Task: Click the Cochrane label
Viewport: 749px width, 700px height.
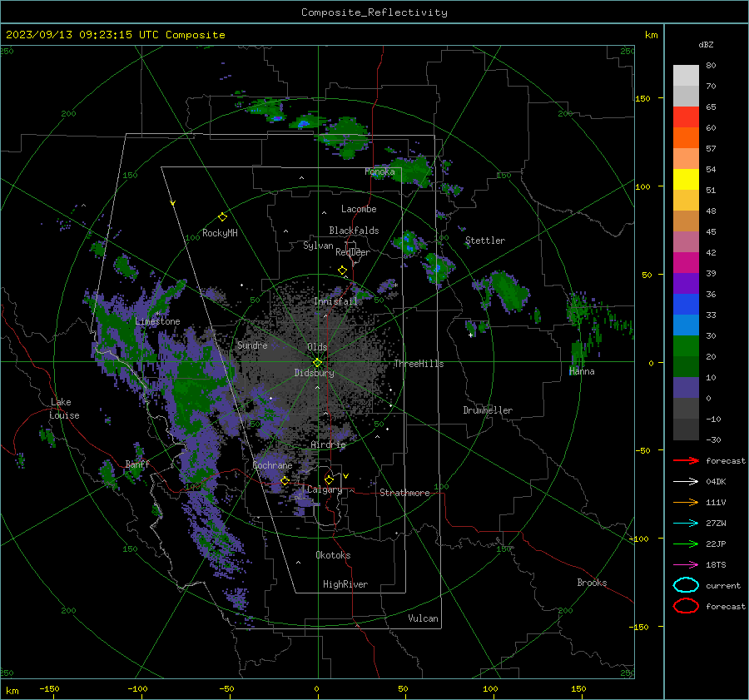Action: pyautogui.click(x=272, y=465)
